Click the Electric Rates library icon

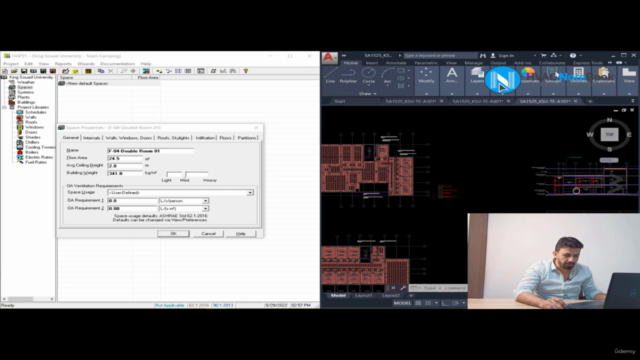pos(20,157)
